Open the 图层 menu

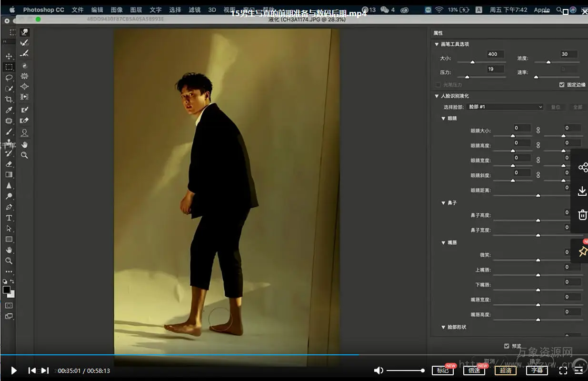(x=136, y=10)
